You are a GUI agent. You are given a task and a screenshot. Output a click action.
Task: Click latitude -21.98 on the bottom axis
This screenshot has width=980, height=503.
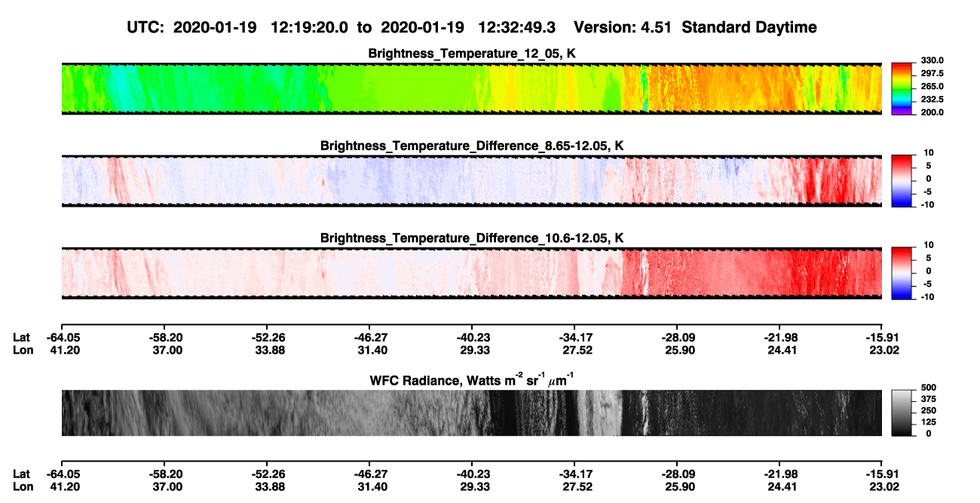779,474
